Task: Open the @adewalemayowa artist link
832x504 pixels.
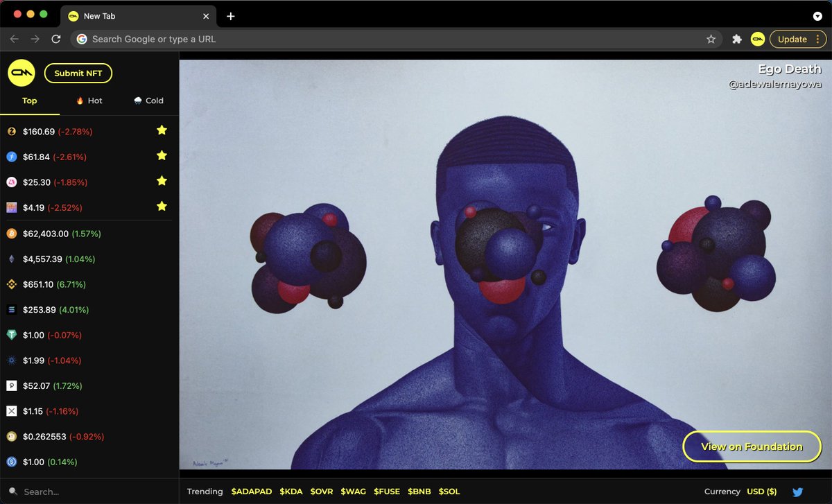Action: tap(775, 85)
